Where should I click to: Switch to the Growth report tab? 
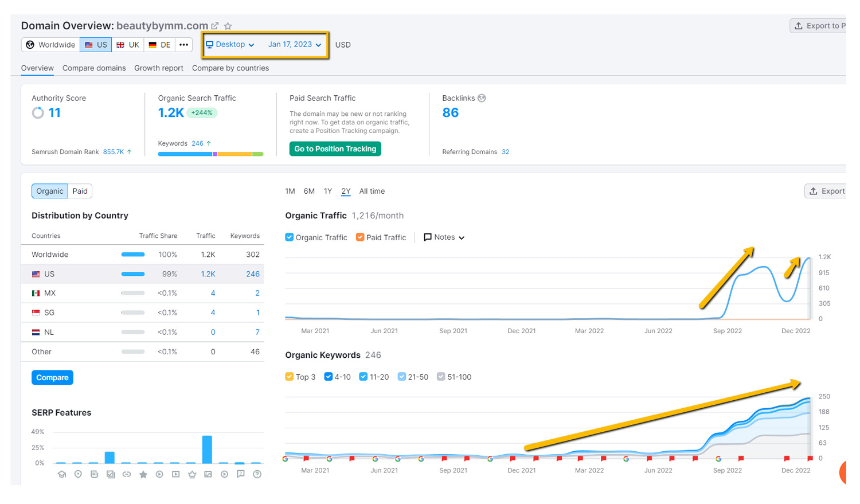coord(159,68)
